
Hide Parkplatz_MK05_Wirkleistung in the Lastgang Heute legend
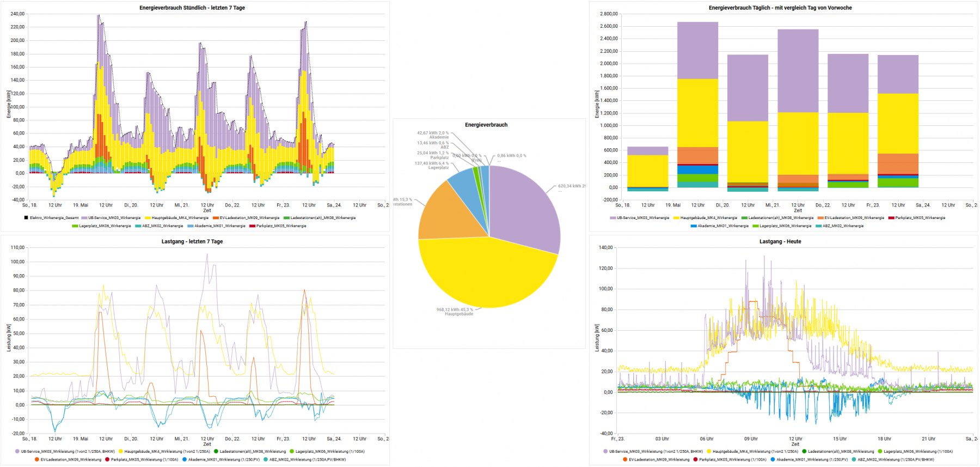(732, 460)
